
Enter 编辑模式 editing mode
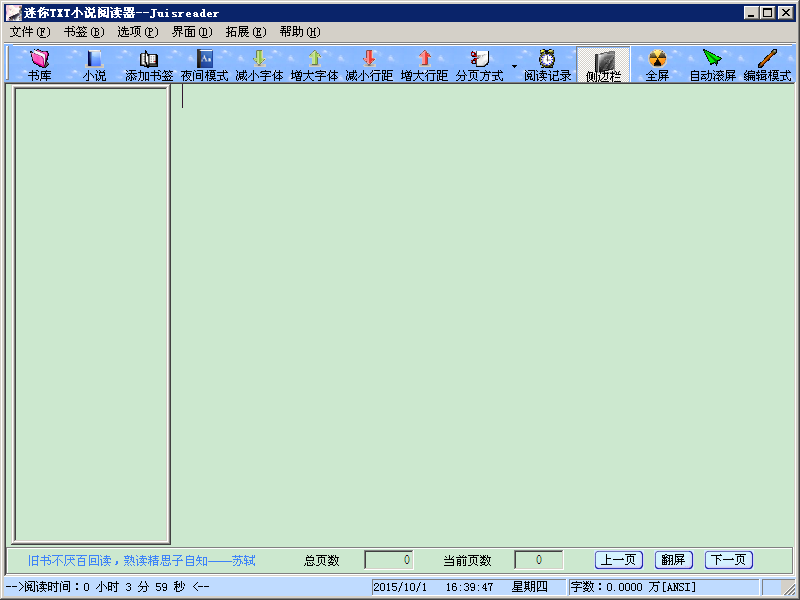point(766,62)
